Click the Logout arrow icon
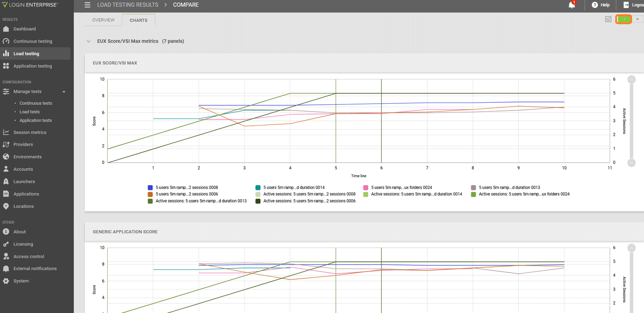 (626, 5)
